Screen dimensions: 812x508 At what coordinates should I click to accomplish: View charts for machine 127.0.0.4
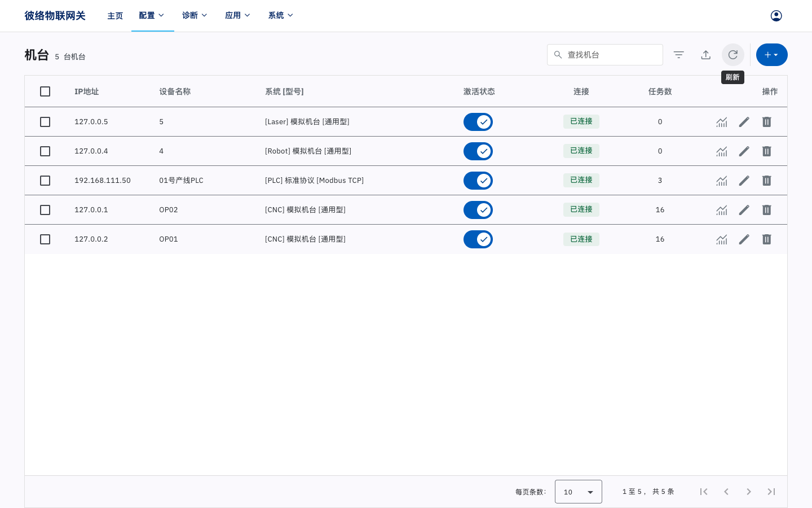[x=722, y=151]
